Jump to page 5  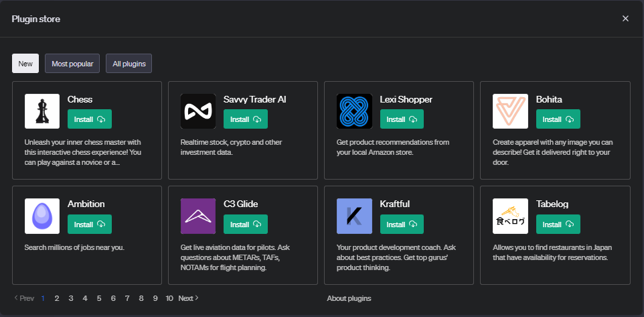tap(99, 298)
